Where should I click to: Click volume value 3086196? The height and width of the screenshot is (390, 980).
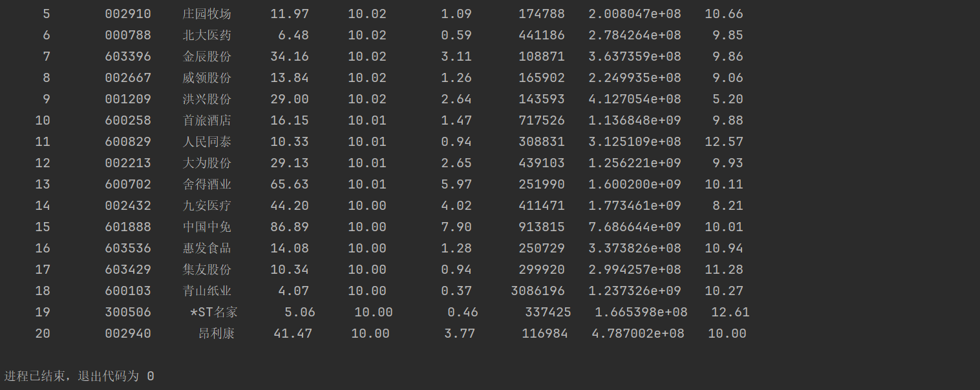tap(538, 291)
